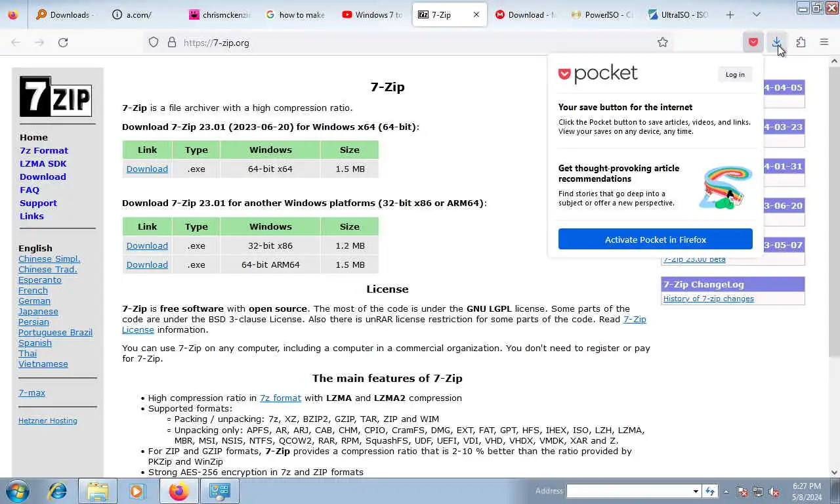The height and width of the screenshot is (504, 840).
Task: Click the taskbar clock showing 6:27 PM
Action: [807, 491]
